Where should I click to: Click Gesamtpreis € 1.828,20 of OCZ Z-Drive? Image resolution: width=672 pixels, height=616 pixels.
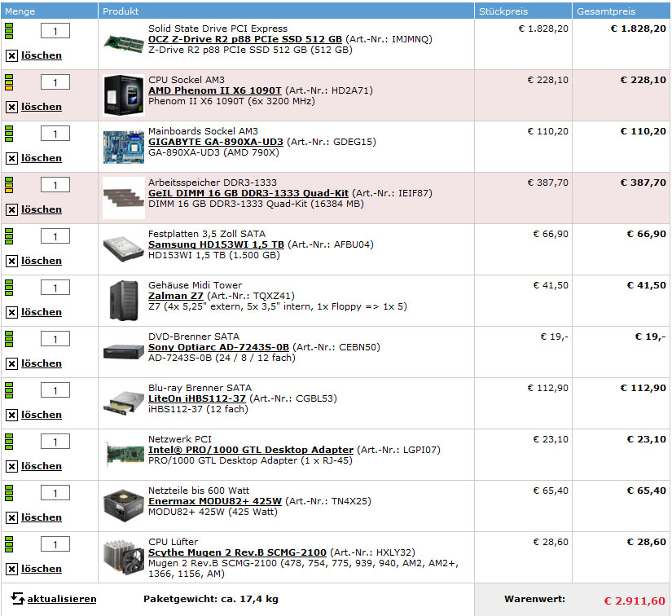point(638,29)
